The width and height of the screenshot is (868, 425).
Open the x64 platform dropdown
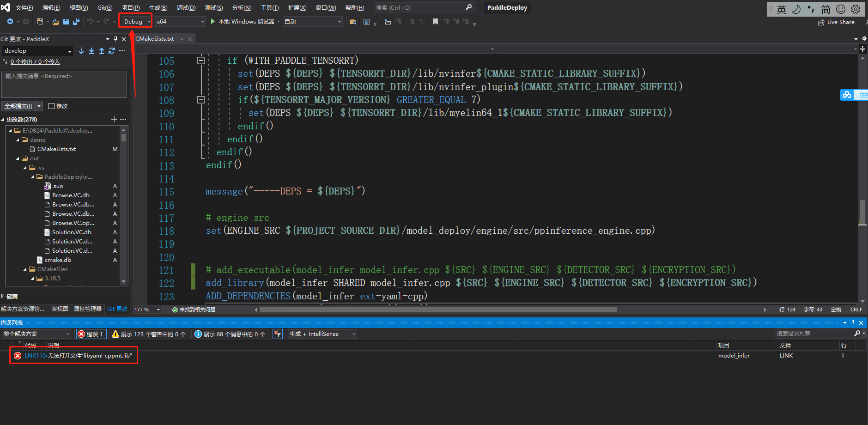tap(180, 22)
